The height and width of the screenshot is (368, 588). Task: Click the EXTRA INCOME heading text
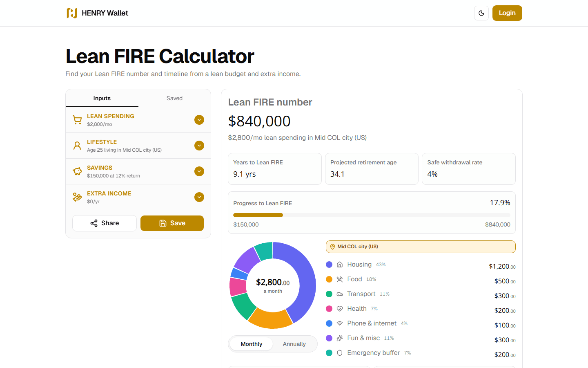coord(109,193)
